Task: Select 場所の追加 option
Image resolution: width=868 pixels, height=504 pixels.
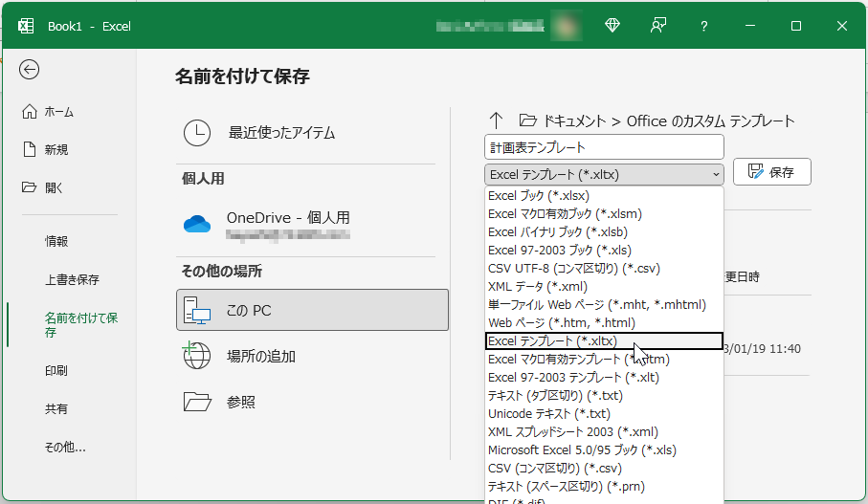Action: tap(260, 356)
